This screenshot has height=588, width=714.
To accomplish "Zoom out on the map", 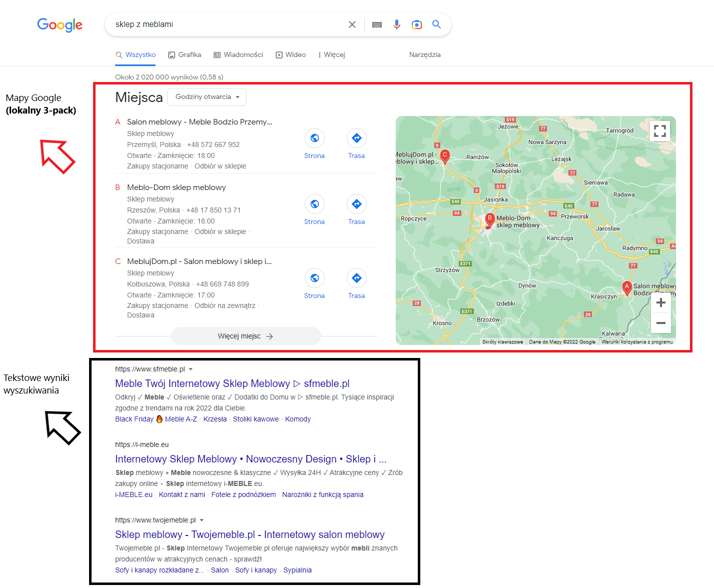I will coord(661,323).
